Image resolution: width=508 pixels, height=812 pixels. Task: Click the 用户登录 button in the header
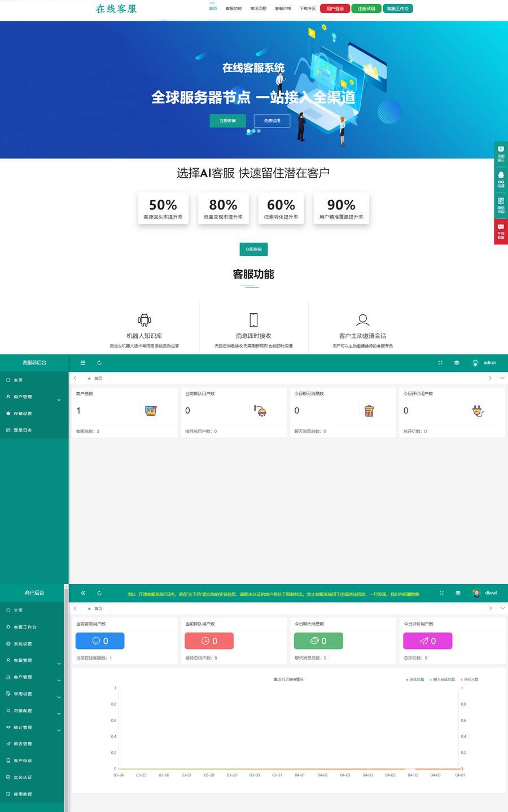point(335,8)
